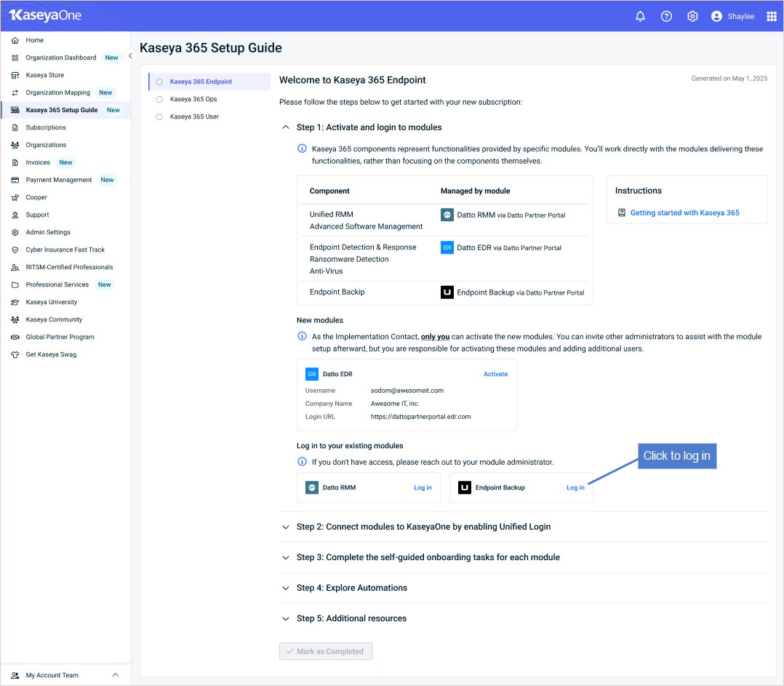
Task: Click the Organizations people icon
Action: [x=15, y=145]
